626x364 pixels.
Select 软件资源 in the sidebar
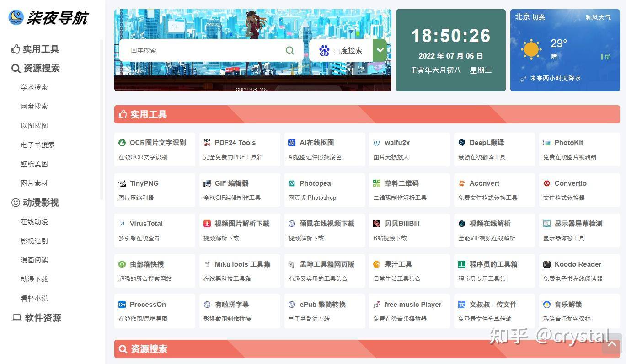[x=37, y=318]
